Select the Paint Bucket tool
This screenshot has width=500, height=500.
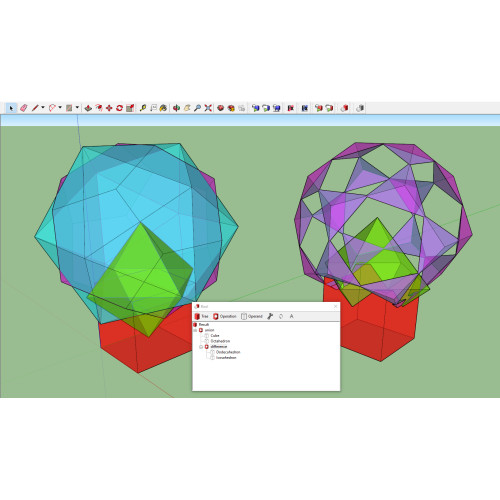coord(163,108)
